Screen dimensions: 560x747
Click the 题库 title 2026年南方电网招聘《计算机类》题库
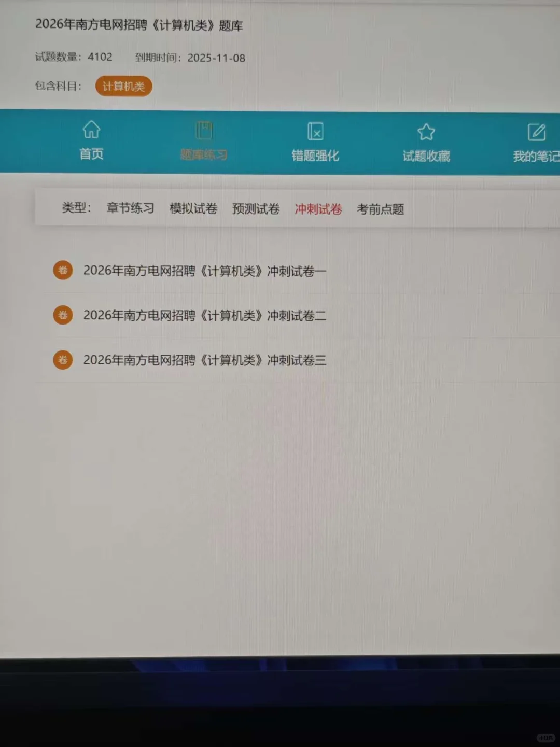tap(139, 25)
